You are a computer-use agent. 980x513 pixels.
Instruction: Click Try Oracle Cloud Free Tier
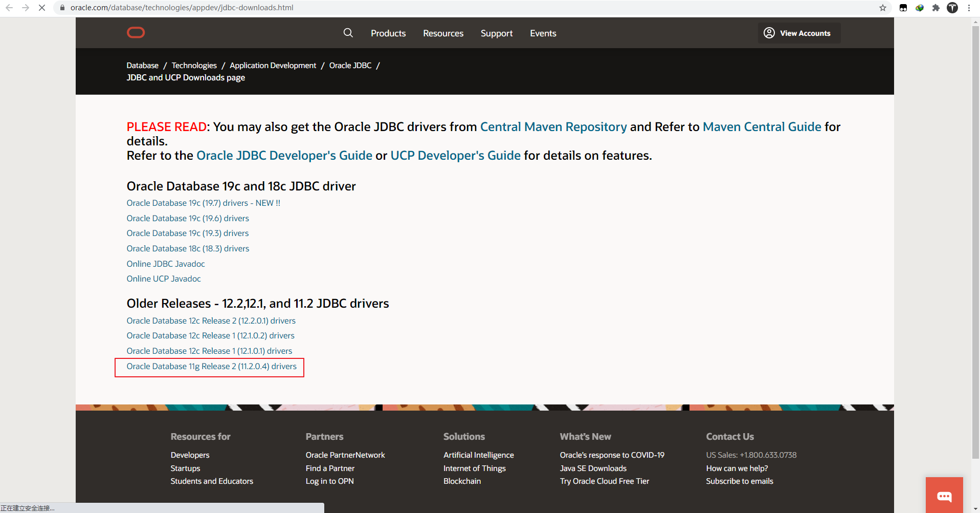tap(605, 481)
